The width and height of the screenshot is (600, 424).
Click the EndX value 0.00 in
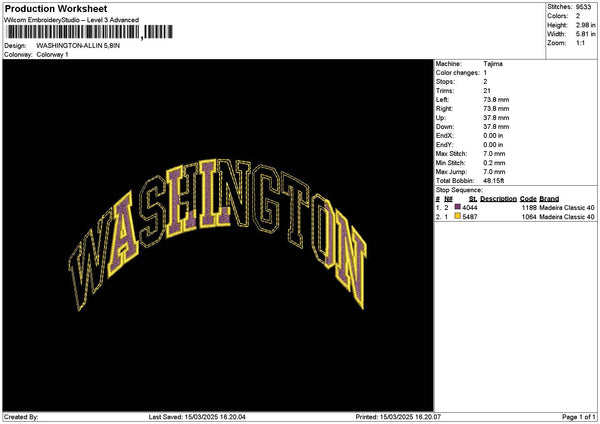click(493, 136)
